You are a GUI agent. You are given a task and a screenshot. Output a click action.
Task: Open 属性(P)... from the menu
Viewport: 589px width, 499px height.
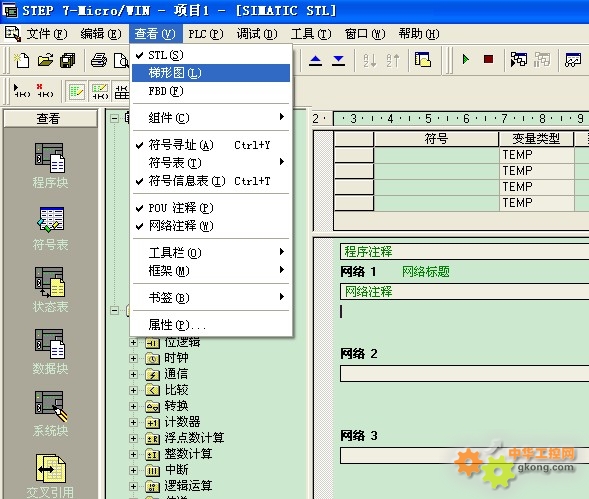click(x=211, y=325)
